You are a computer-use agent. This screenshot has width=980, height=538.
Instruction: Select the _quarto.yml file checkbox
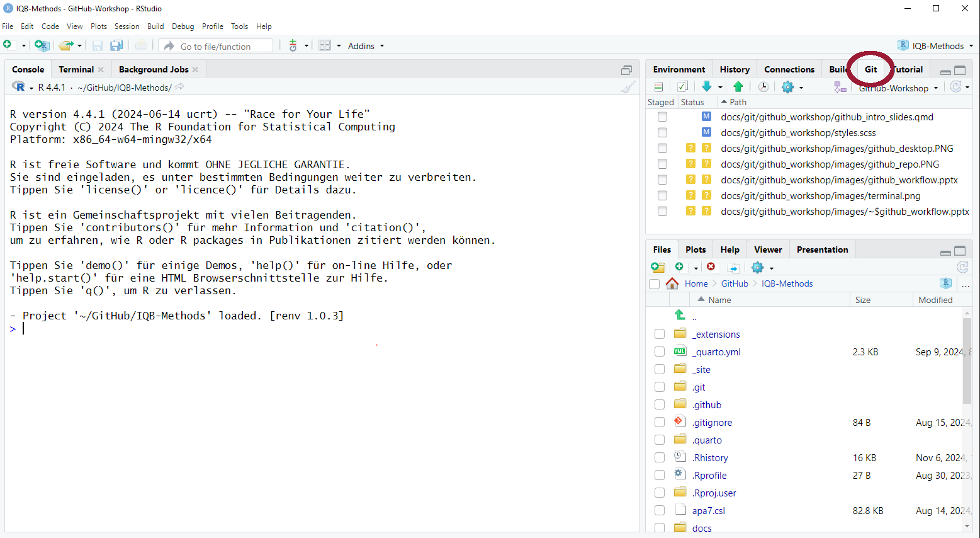(660, 352)
